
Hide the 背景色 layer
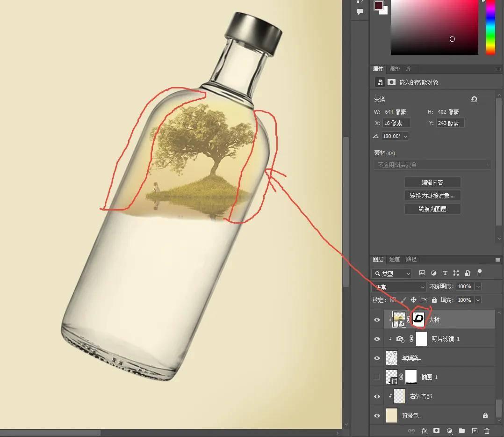377,415
